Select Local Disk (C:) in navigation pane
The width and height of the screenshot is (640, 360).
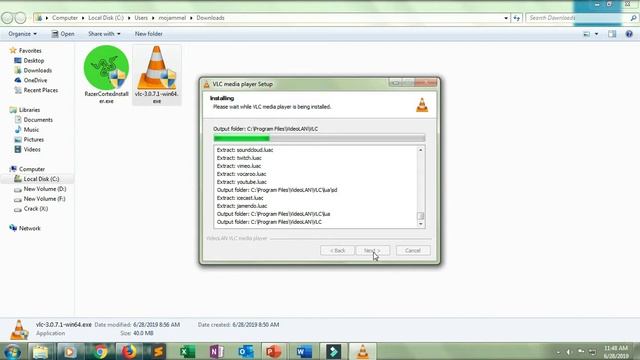pyautogui.click(x=41, y=179)
